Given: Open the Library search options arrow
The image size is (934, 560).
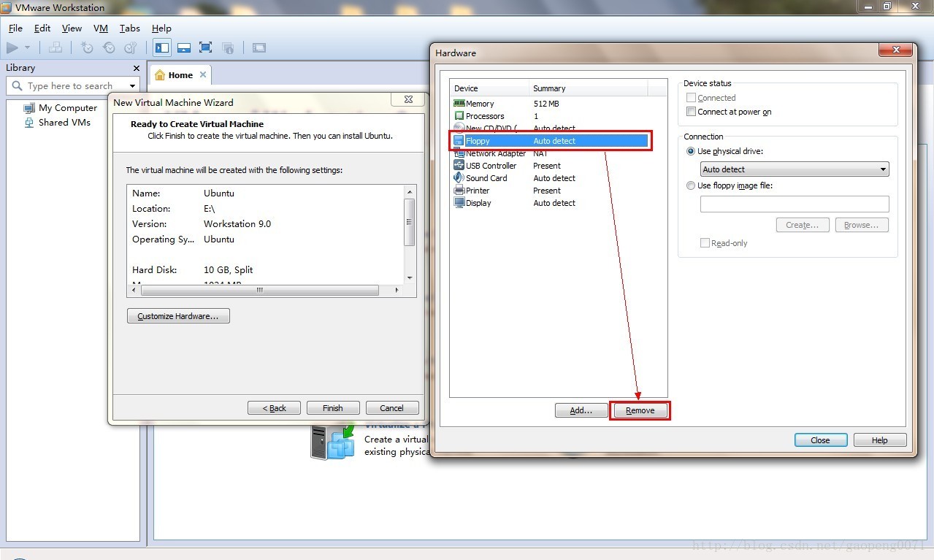Looking at the screenshot, I should (x=133, y=86).
